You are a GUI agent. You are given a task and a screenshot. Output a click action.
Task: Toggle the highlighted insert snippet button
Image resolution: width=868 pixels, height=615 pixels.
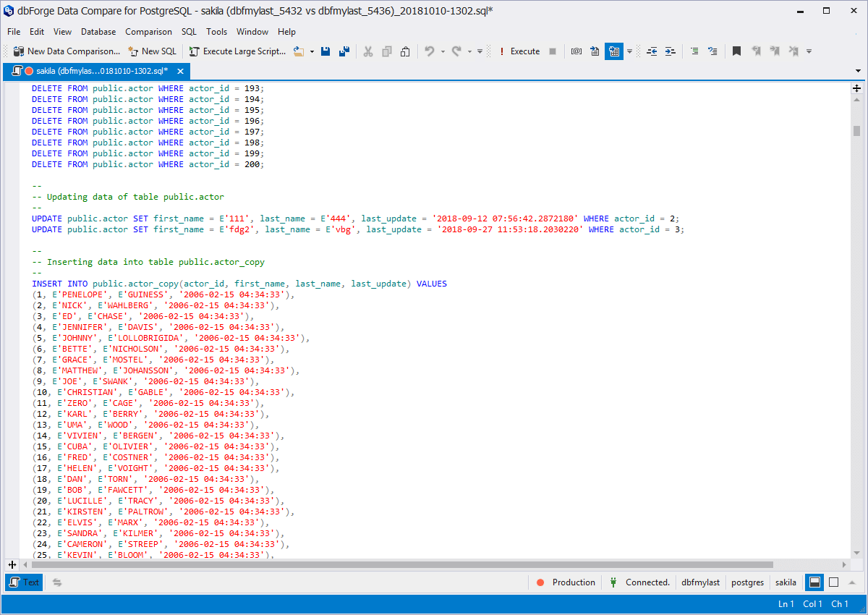coord(613,51)
